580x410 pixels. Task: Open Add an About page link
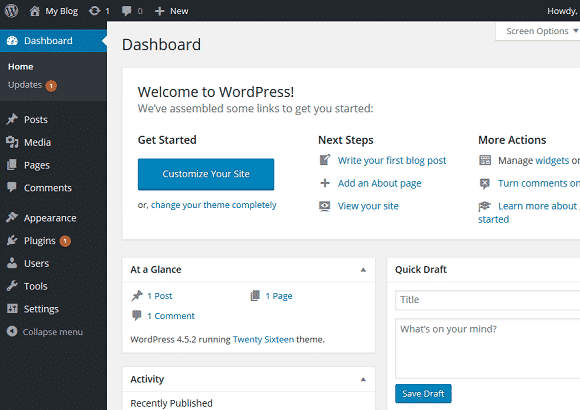tap(380, 183)
